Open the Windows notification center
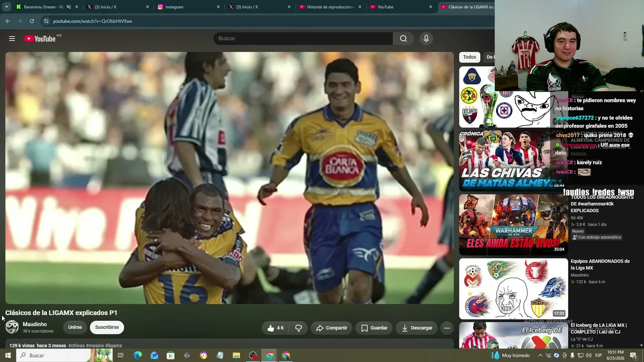644x362 pixels. pyautogui.click(x=633, y=355)
